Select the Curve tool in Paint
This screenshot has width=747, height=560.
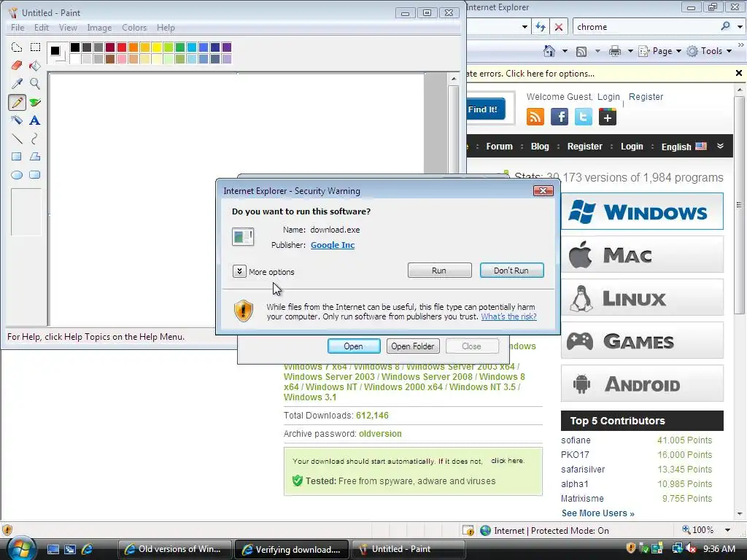tap(35, 139)
